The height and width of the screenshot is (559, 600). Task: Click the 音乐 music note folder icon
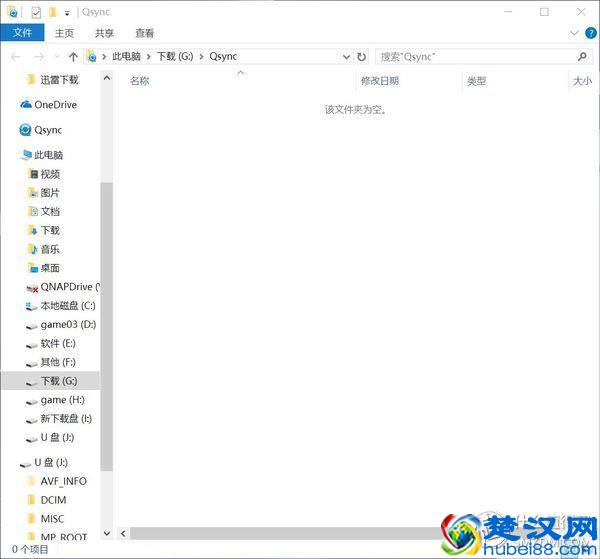click(33, 249)
